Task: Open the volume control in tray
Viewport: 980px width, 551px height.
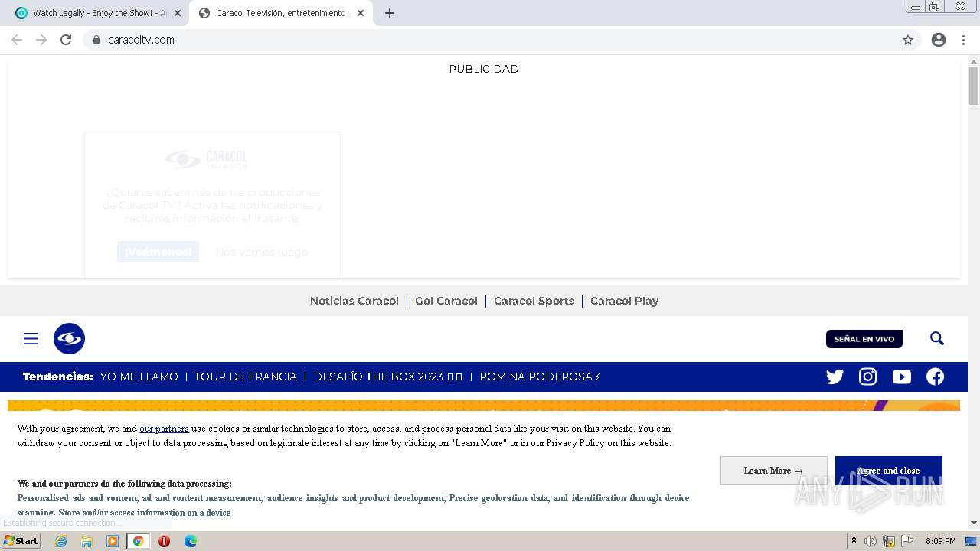Action: pyautogui.click(x=871, y=541)
